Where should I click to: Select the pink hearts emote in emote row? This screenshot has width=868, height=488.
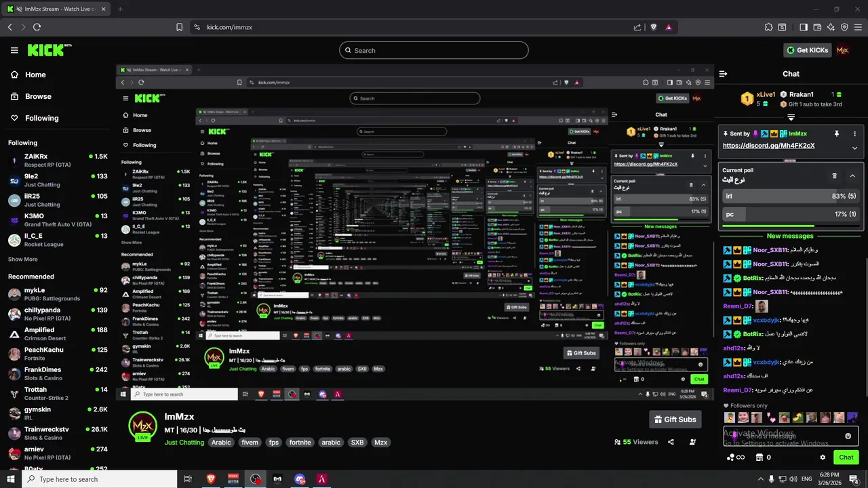pos(770,418)
